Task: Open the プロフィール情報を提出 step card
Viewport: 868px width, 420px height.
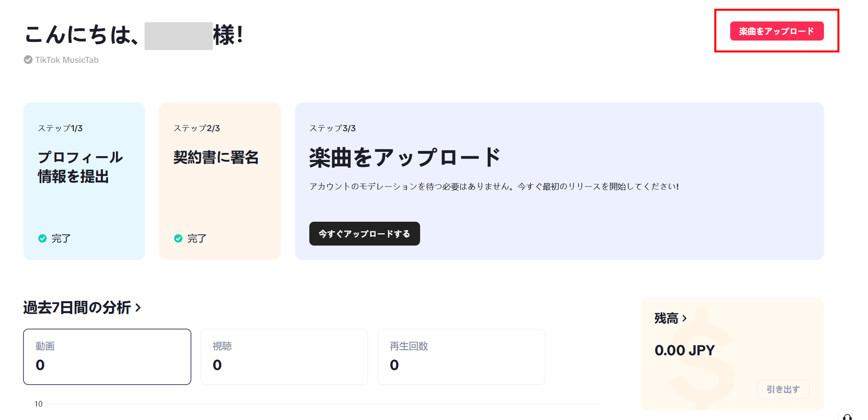Action: coord(84,181)
